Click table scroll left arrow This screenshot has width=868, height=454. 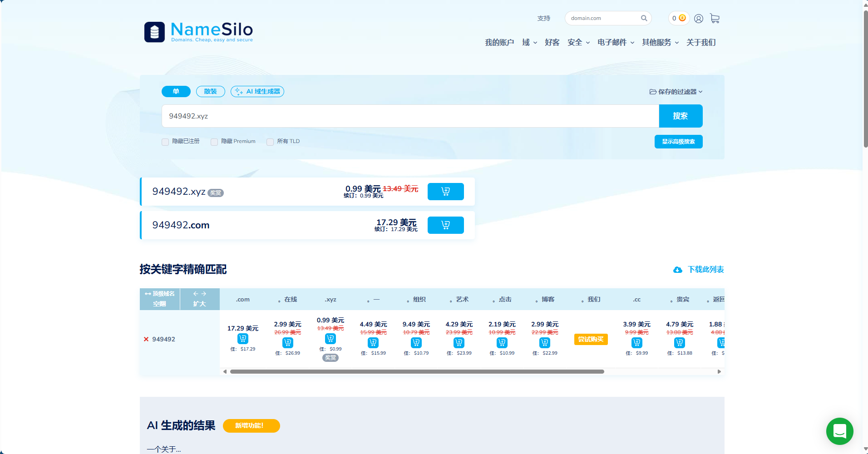(225, 371)
